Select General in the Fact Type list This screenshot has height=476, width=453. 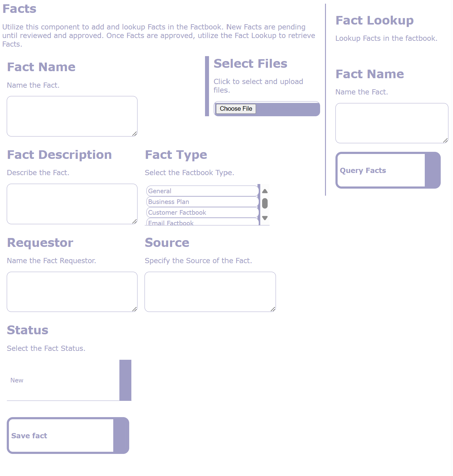(203, 191)
